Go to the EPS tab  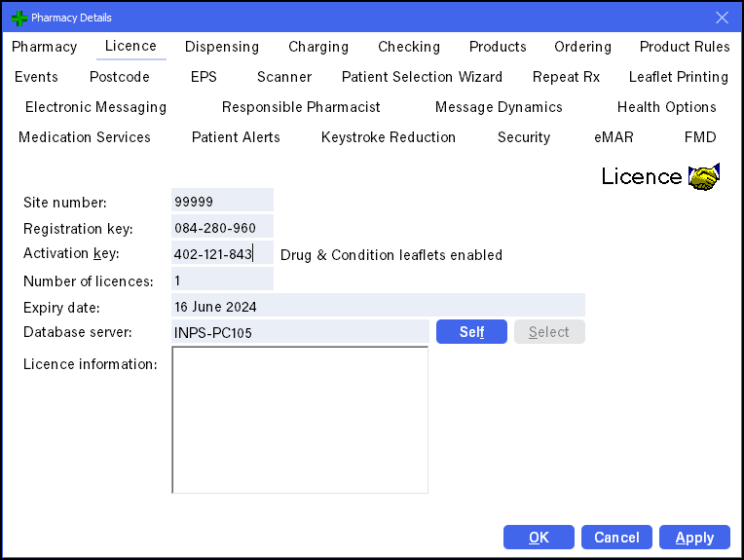pyautogui.click(x=204, y=77)
